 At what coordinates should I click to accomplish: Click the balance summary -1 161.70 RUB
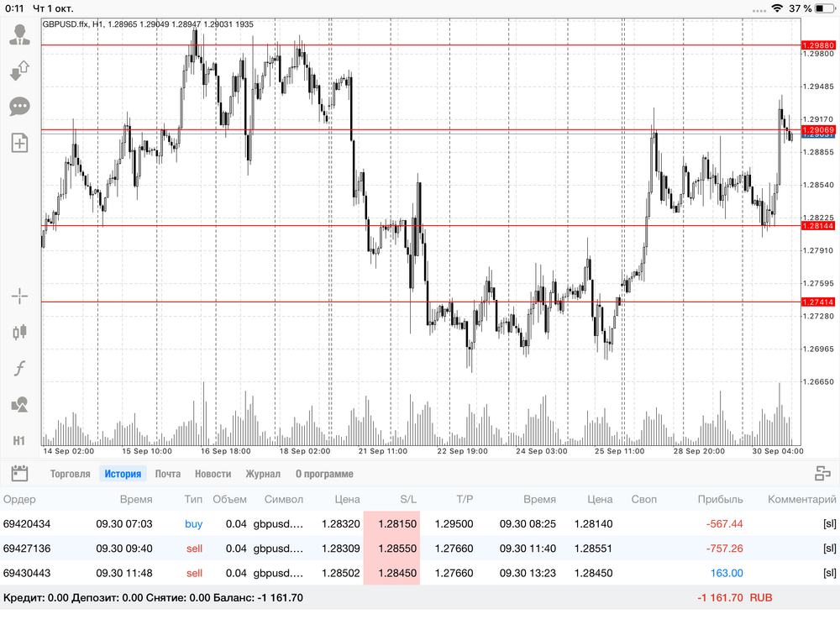pyautogui.click(x=734, y=598)
